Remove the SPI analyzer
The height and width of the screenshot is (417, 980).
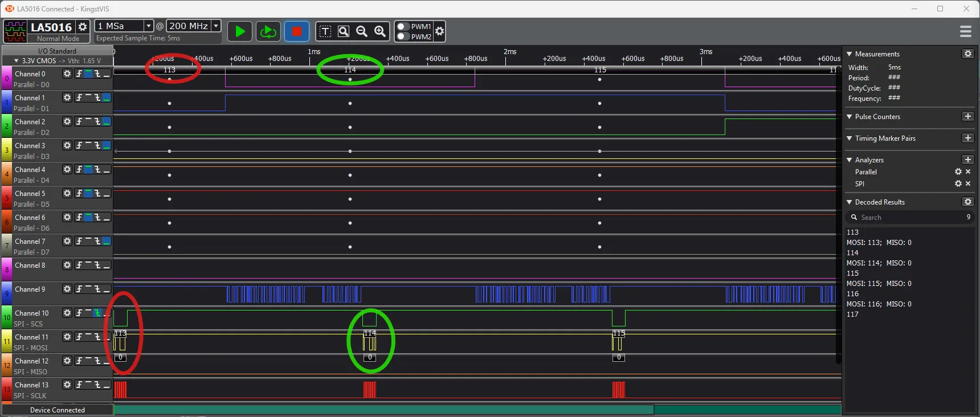point(968,183)
